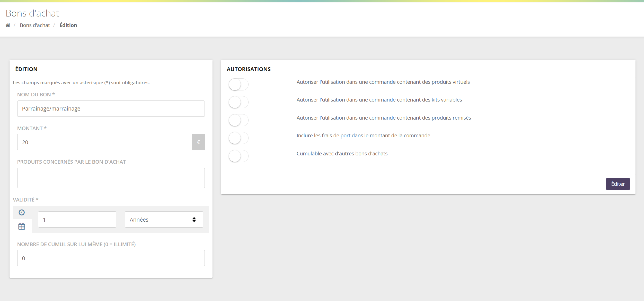The width and height of the screenshot is (644, 301).
Task: Click the validity number field
Action: click(77, 220)
